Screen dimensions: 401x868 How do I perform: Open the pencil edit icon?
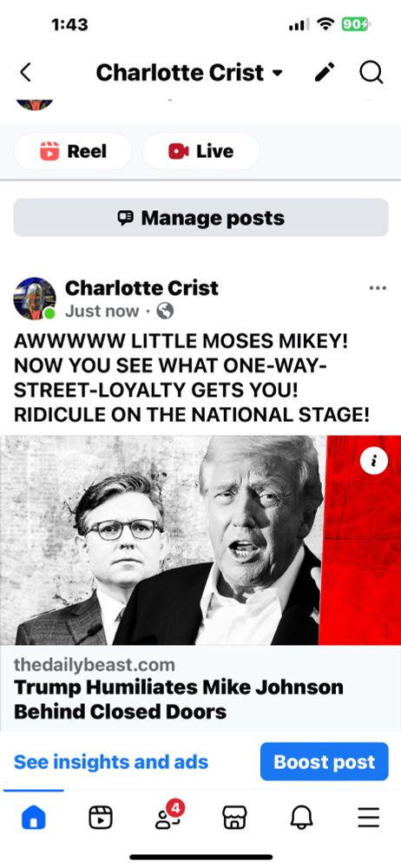tap(325, 72)
